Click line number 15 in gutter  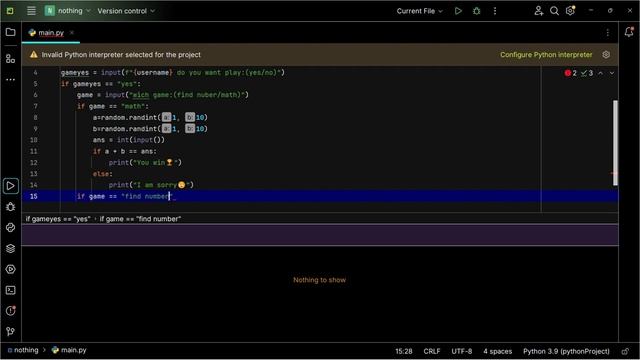33,196
